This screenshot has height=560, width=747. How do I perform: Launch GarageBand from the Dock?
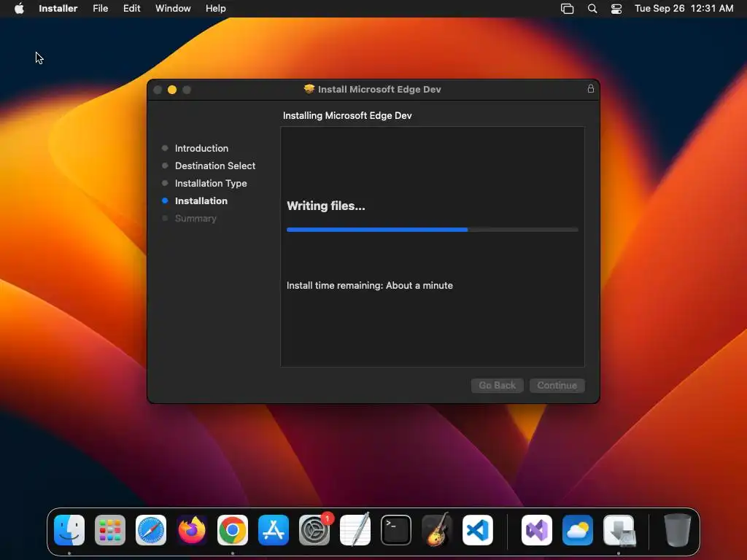coord(437,530)
